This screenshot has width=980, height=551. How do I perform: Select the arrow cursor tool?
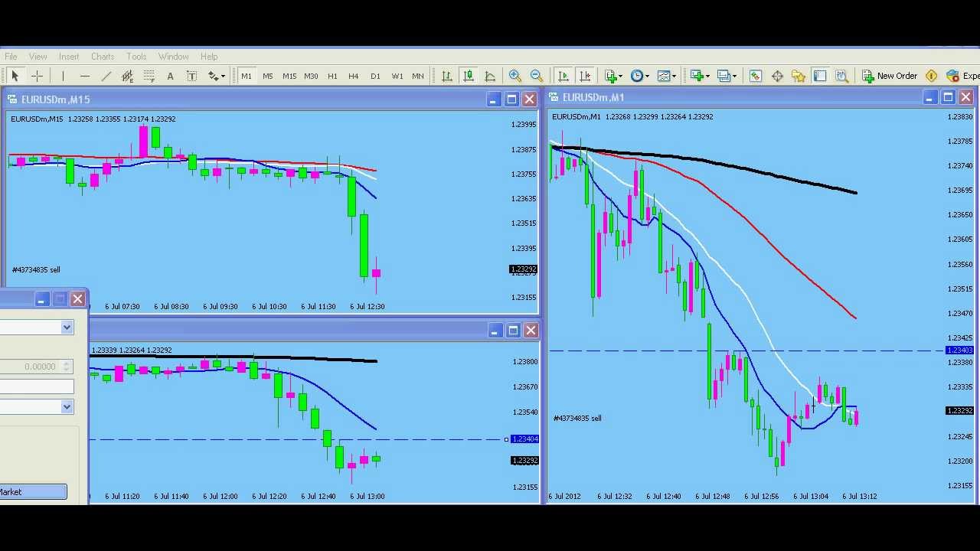15,76
